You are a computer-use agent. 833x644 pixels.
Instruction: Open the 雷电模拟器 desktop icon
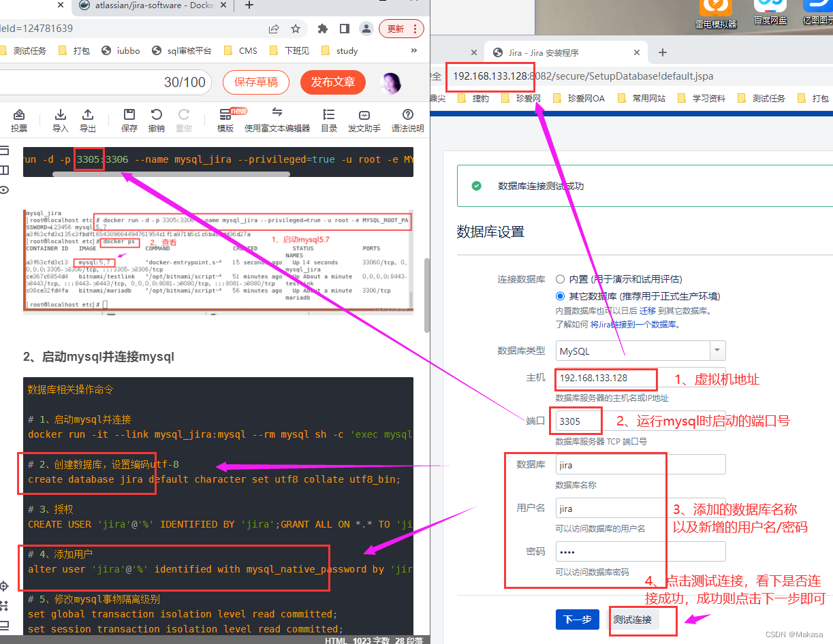(716, 14)
